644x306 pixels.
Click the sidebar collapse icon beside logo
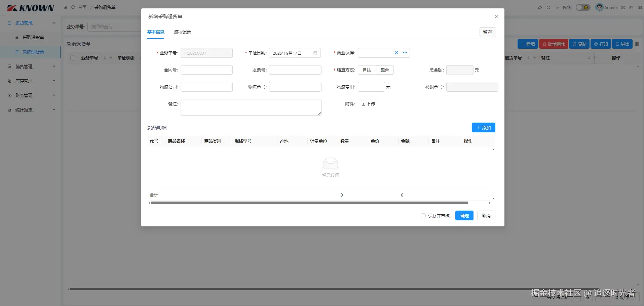tap(66, 7)
